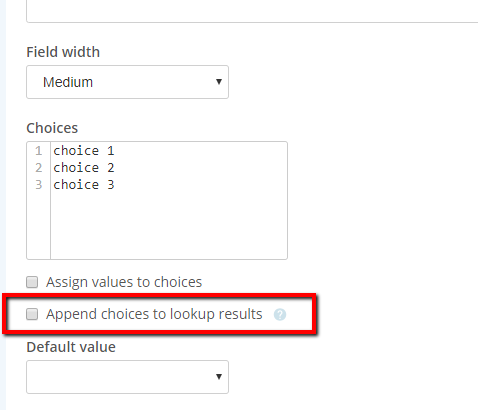Click the Default value label
The height and width of the screenshot is (410, 478).
pos(71,347)
